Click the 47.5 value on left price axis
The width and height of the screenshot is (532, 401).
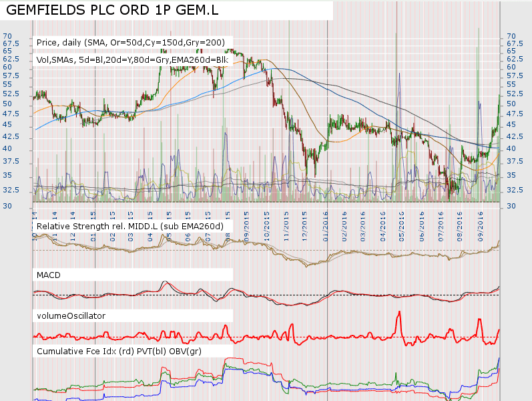click(x=11, y=114)
